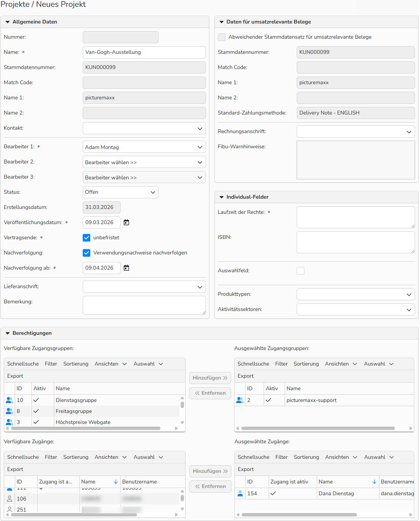Click the Fibu-Warnhinweise text box
The image size is (420, 521).
(x=356, y=160)
